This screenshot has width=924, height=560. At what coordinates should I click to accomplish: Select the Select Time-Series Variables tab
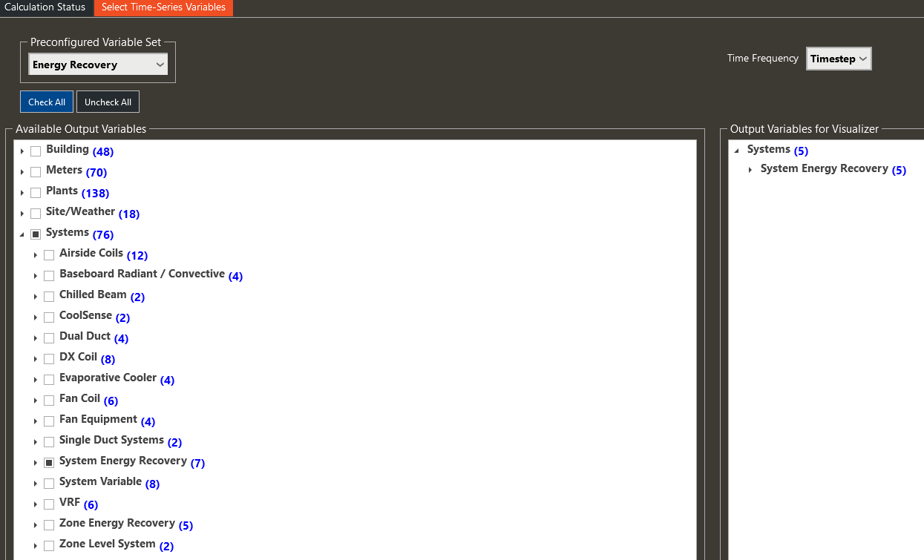tap(163, 7)
